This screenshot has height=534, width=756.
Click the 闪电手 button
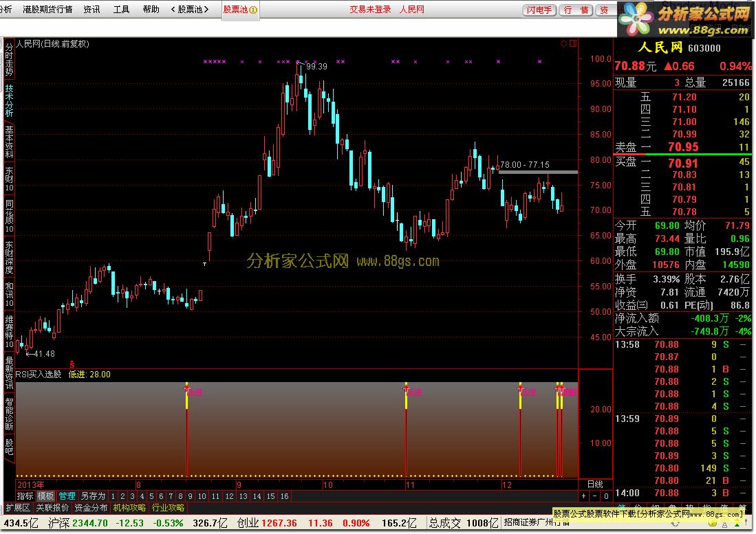539,10
